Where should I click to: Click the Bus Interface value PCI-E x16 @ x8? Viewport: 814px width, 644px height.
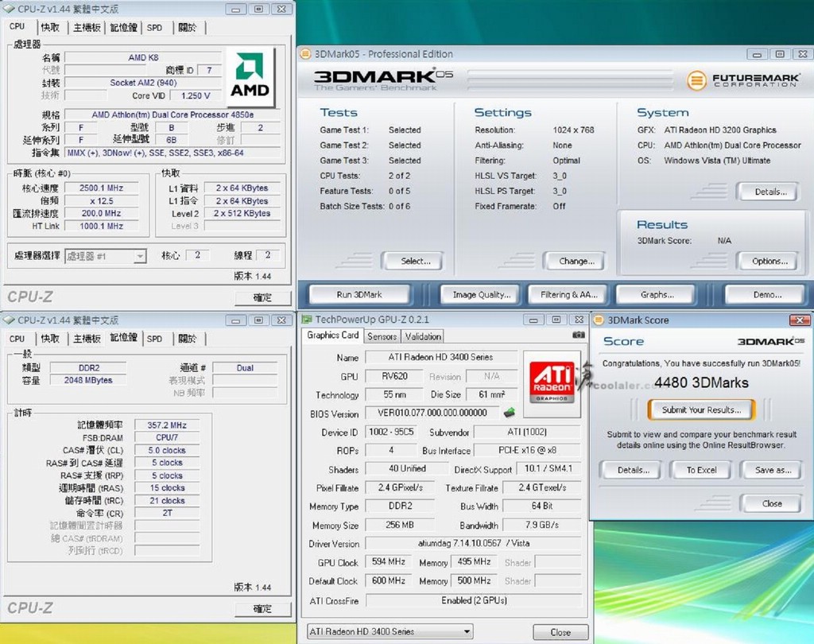click(x=528, y=450)
